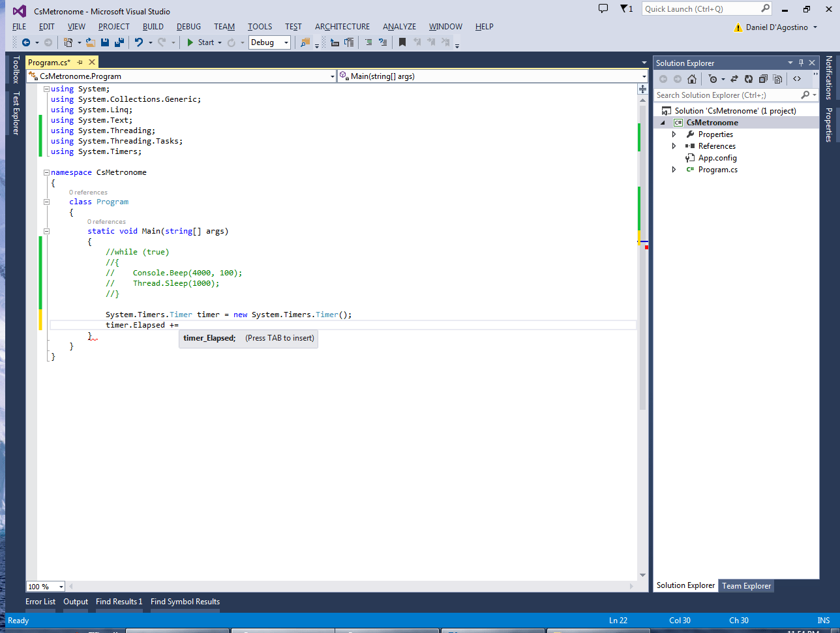Select App.config in Solution Explorer
The width and height of the screenshot is (840, 633).
point(717,158)
